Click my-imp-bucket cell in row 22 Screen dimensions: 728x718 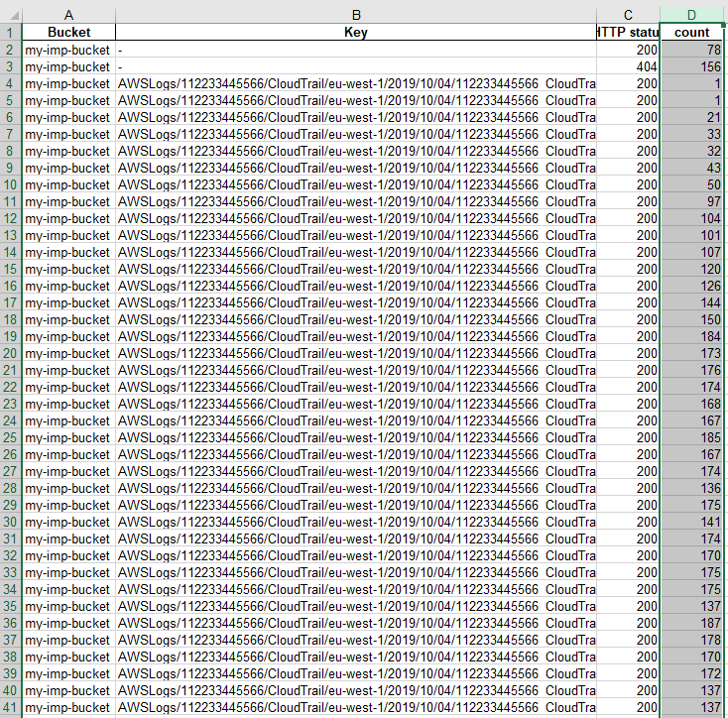pyautogui.click(x=68, y=387)
